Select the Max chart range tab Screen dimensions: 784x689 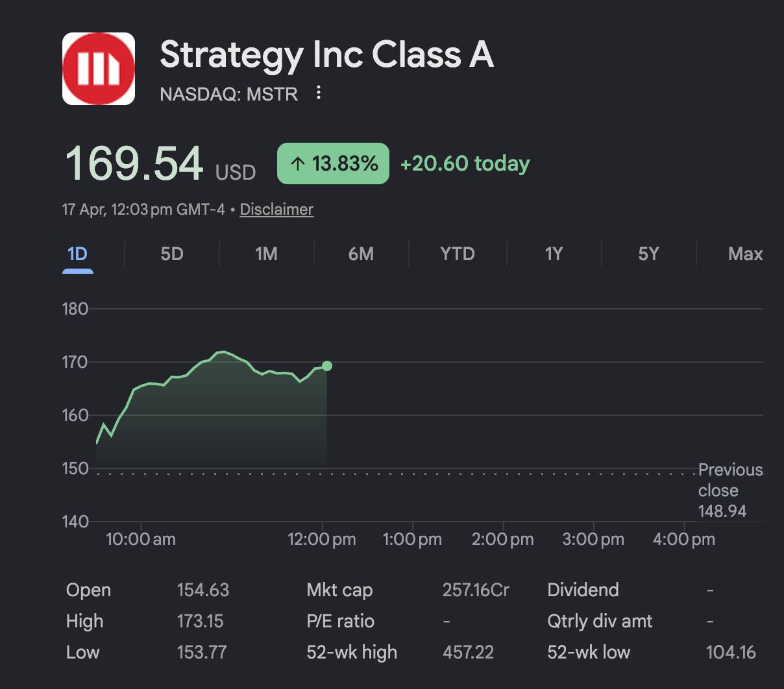pos(745,254)
